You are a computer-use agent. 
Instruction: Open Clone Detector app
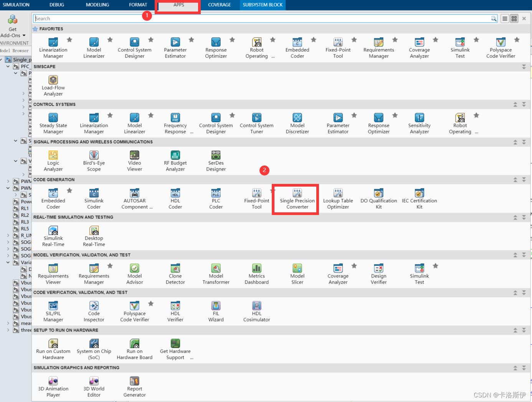tap(175, 274)
